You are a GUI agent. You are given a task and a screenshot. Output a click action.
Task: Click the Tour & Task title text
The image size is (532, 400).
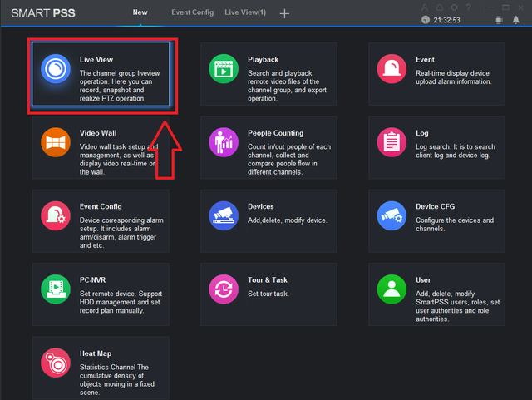coord(268,280)
